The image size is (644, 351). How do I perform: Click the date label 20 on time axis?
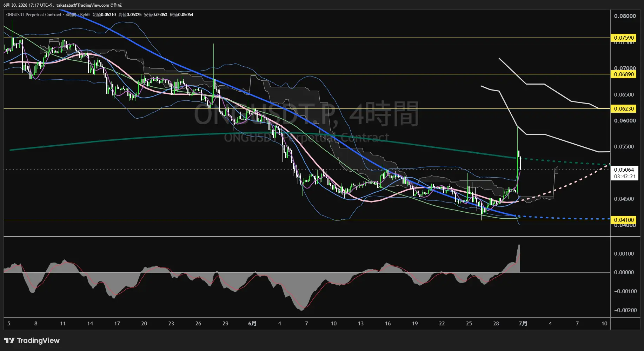coord(144,324)
